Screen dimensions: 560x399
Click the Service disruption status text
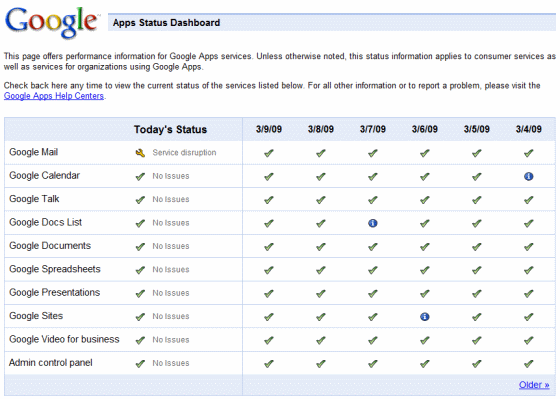184,153
